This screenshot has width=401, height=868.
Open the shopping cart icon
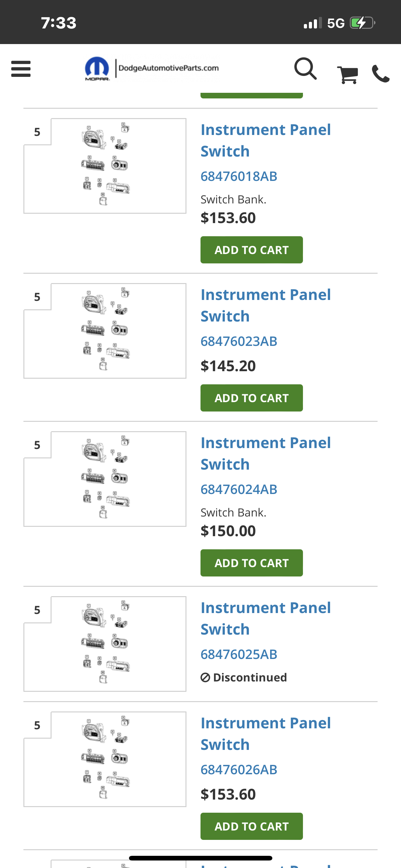pos(347,74)
